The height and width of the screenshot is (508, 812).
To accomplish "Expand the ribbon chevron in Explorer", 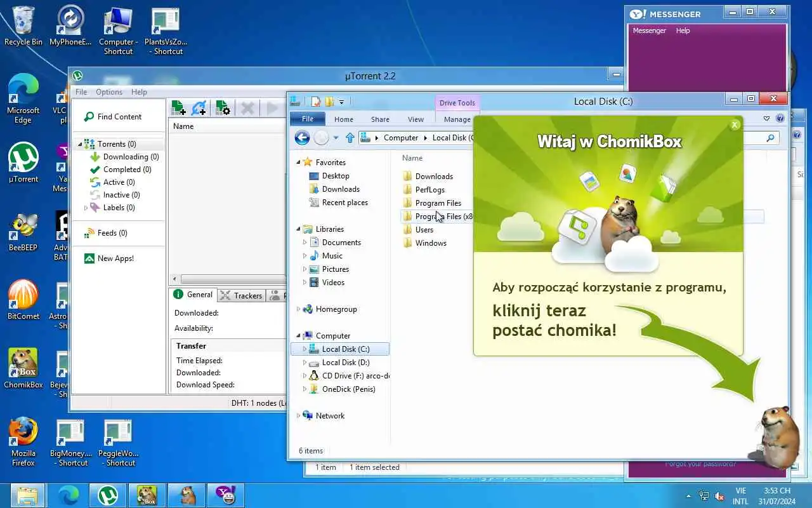I will point(766,119).
